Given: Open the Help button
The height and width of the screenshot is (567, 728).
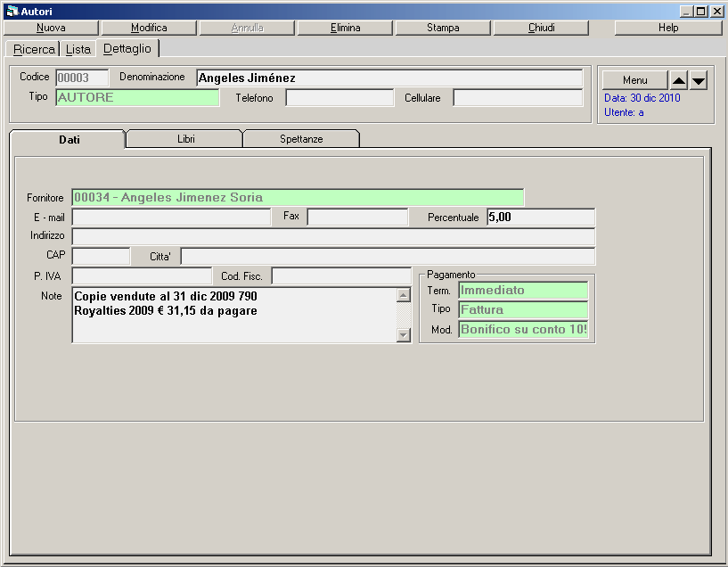Looking at the screenshot, I should [x=668, y=28].
